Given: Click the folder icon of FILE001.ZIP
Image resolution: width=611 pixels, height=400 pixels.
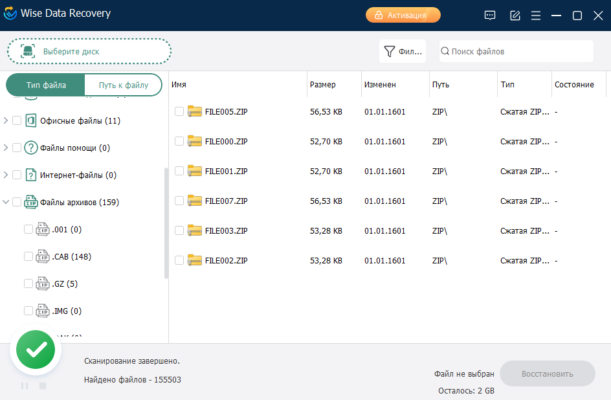Looking at the screenshot, I should pyautogui.click(x=194, y=171).
